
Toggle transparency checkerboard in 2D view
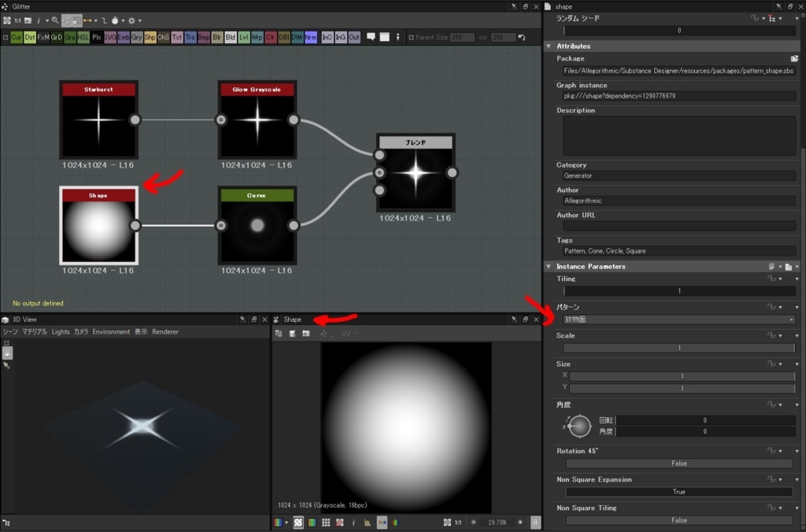(x=298, y=523)
